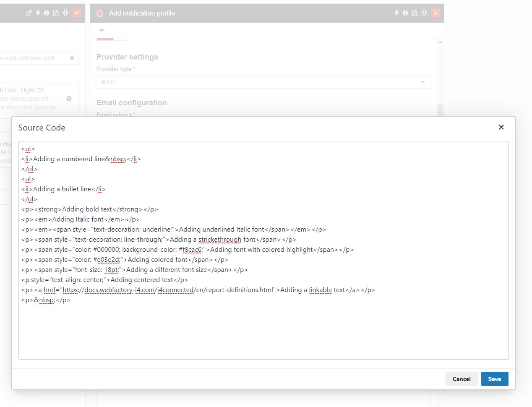The image size is (532, 407).
Task: Pin the Add notification profile panel
Action: pyautogui.click(x=396, y=13)
